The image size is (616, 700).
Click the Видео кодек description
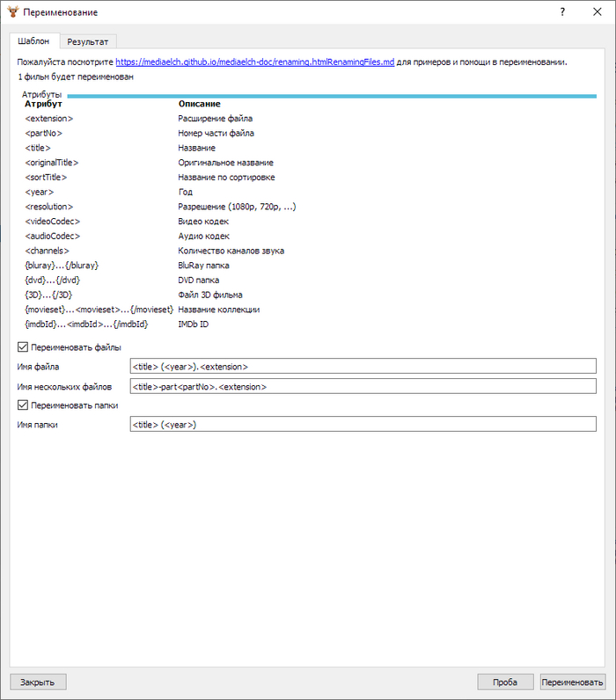click(203, 222)
